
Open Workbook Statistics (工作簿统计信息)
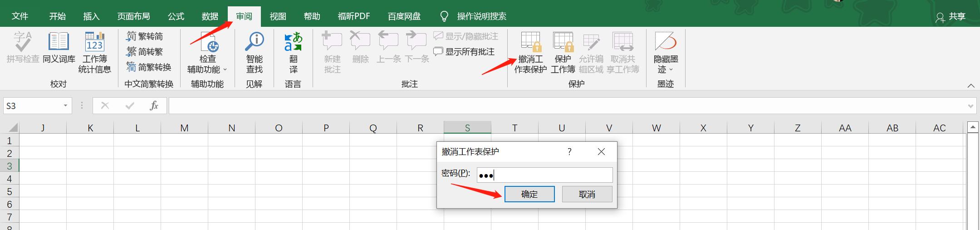(x=94, y=52)
